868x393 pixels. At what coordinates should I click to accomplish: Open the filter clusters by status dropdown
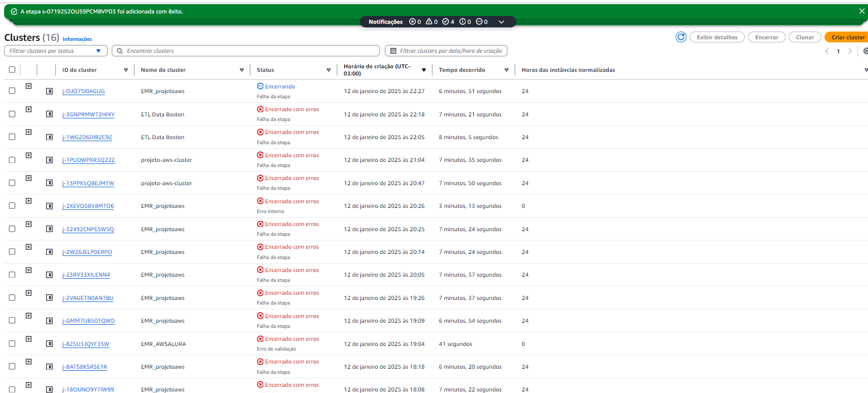tap(56, 51)
